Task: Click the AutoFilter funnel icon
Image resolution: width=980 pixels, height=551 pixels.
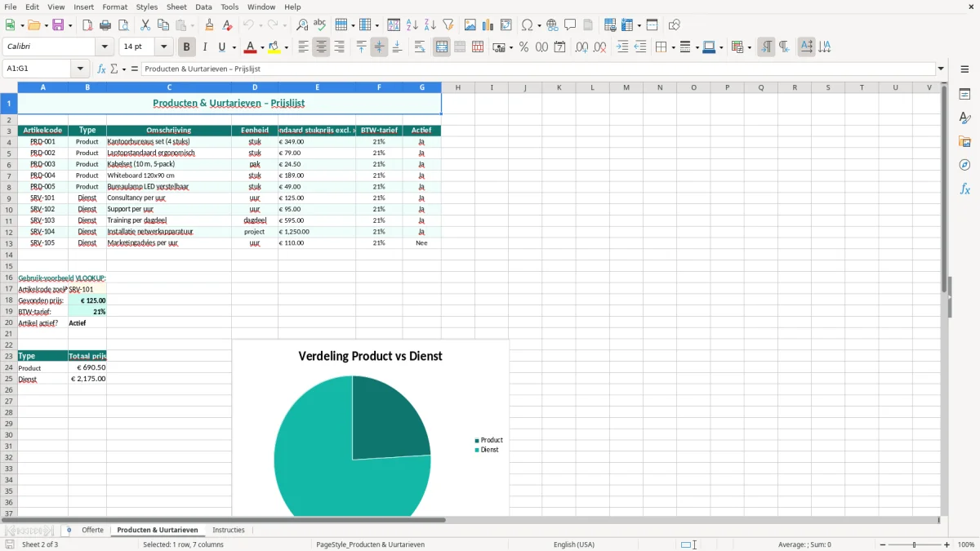Action: click(448, 25)
